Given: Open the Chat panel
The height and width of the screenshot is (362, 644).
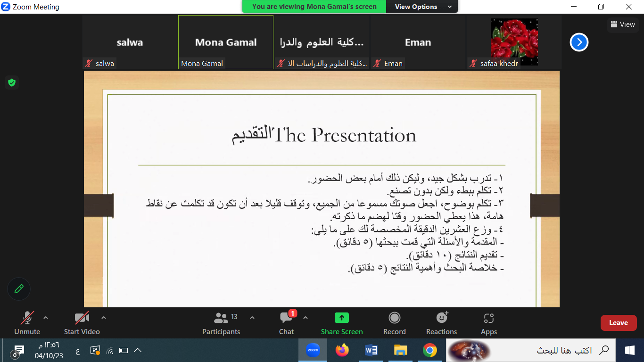Looking at the screenshot, I should 286,323.
